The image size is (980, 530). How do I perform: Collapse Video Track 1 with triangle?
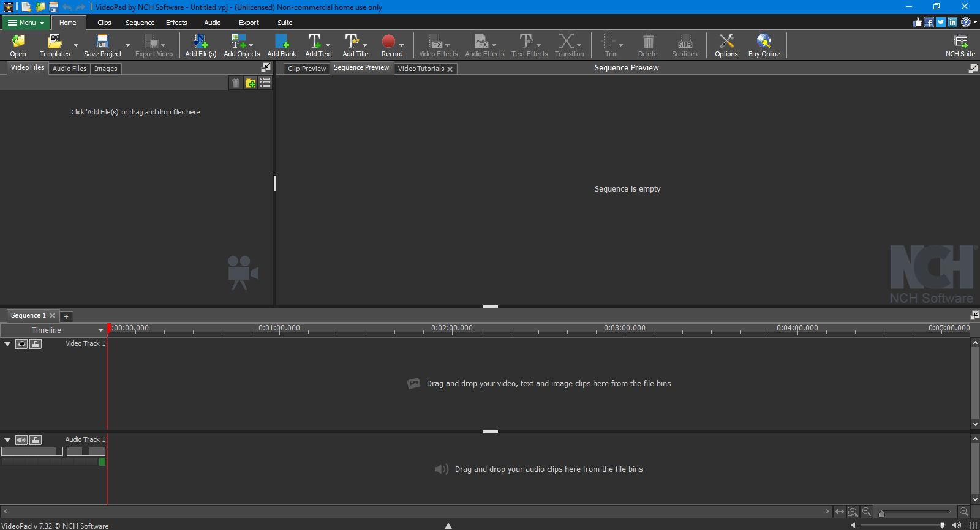(7, 344)
